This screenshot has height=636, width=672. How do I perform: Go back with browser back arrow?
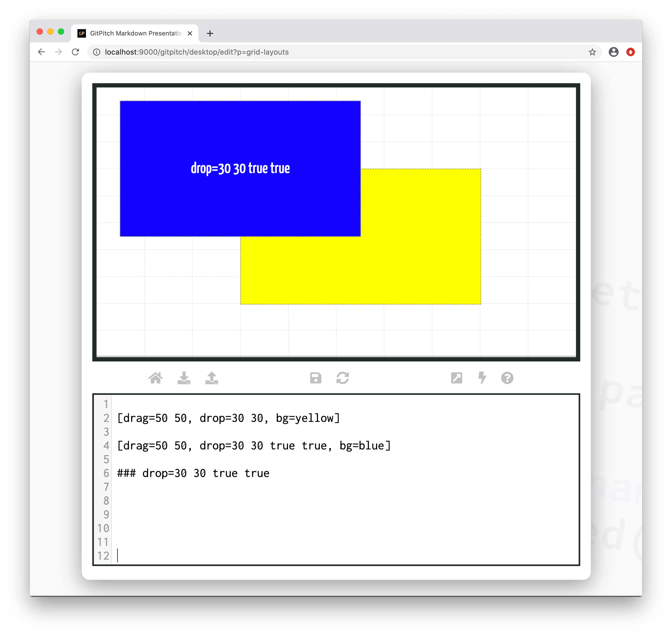click(x=41, y=52)
